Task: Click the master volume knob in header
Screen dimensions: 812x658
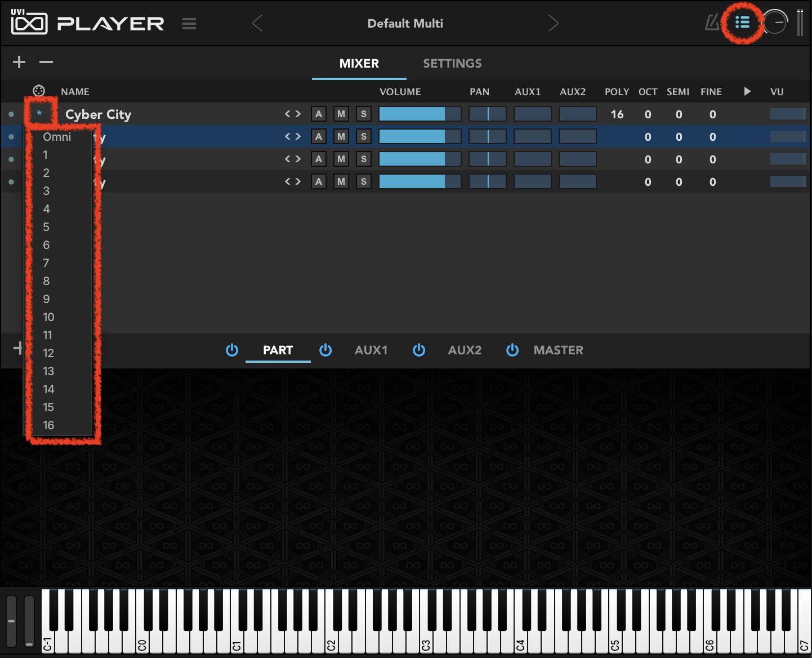Action: [775, 23]
